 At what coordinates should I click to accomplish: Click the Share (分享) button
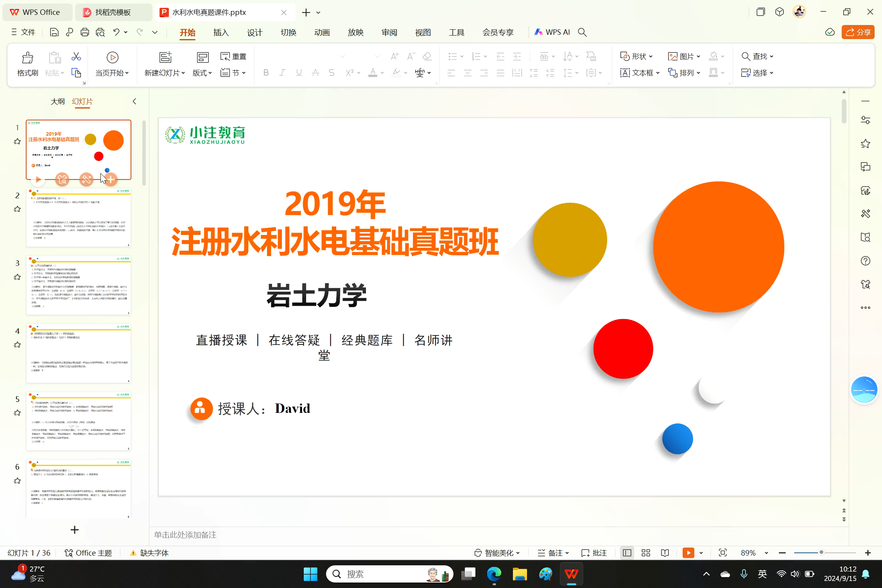click(858, 32)
